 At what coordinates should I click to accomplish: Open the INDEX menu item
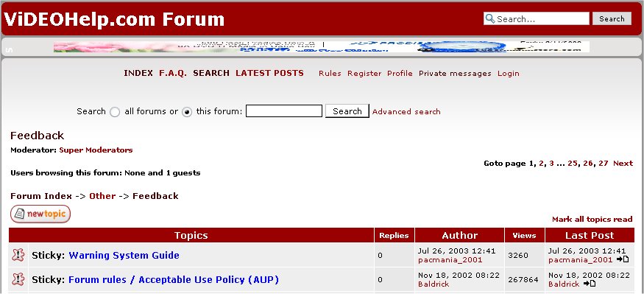click(138, 73)
